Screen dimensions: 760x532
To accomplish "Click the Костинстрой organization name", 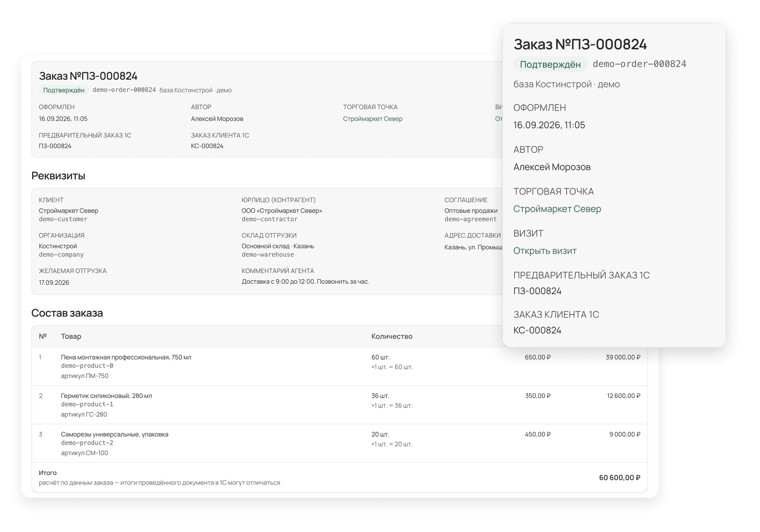I will click(x=58, y=246).
